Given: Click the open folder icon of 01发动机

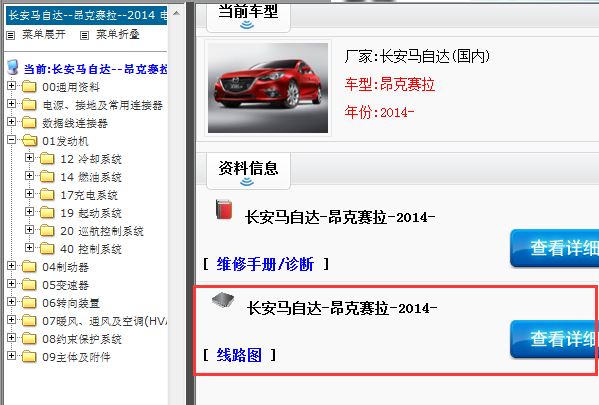Looking at the screenshot, I should coord(29,141).
